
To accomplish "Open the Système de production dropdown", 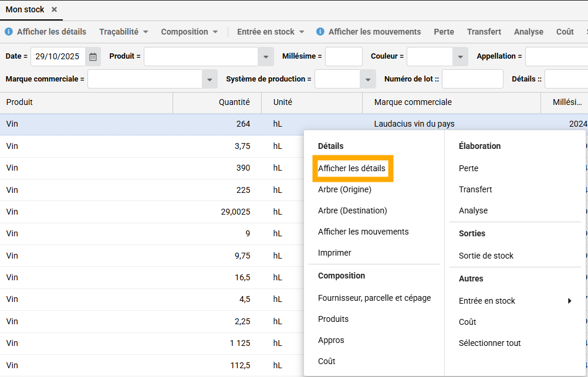I will pyautogui.click(x=368, y=79).
